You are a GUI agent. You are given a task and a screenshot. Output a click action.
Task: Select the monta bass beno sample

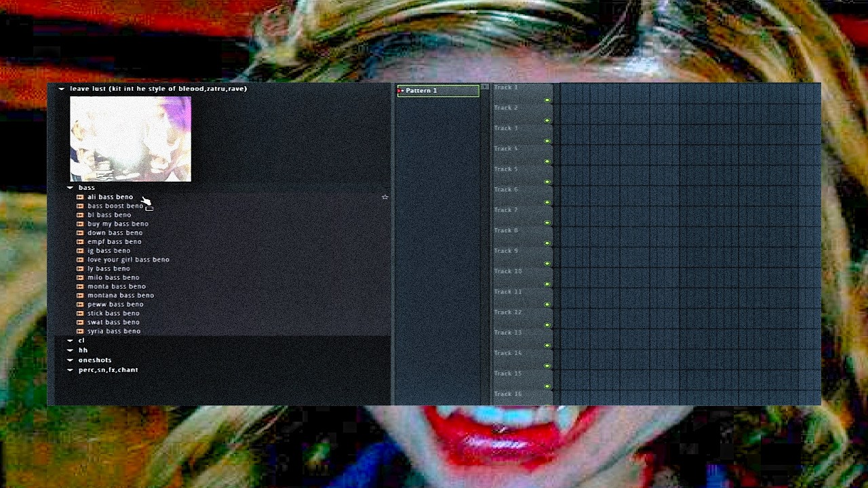pyautogui.click(x=117, y=286)
